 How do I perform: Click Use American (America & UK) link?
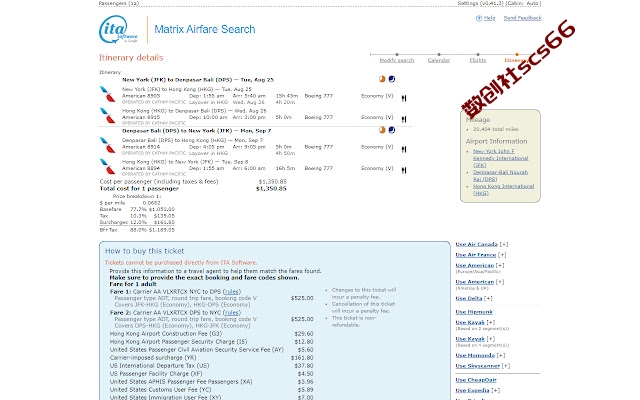pos(475,282)
